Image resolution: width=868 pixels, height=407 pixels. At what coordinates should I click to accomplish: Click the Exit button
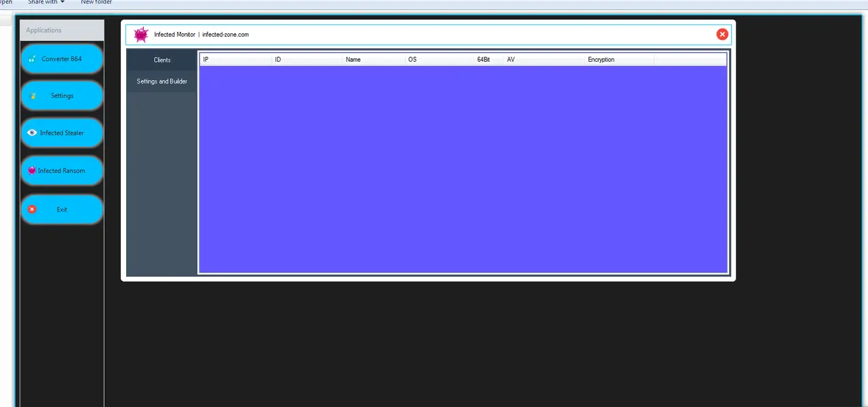[x=62, y=209]
